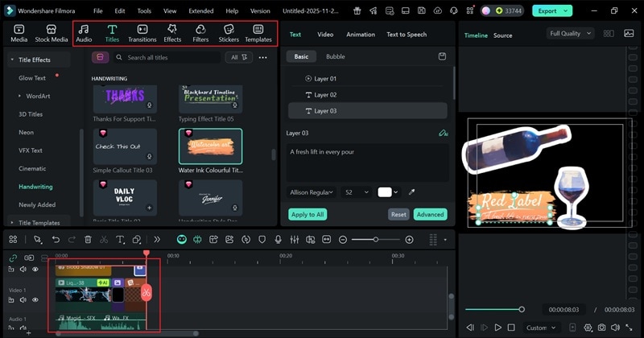Click the All filter button
The height and width of the screenshot is (338, 644).
[x=238, y=57]
